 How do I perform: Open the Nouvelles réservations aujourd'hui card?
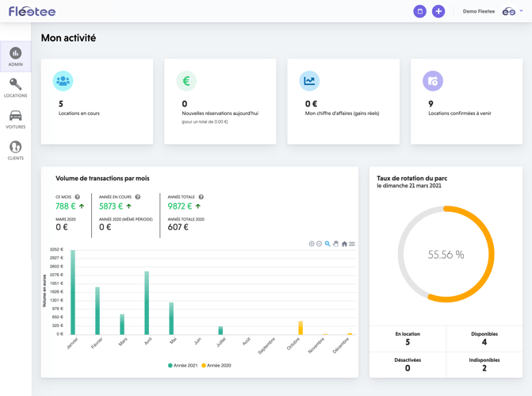tap(220, 102)
